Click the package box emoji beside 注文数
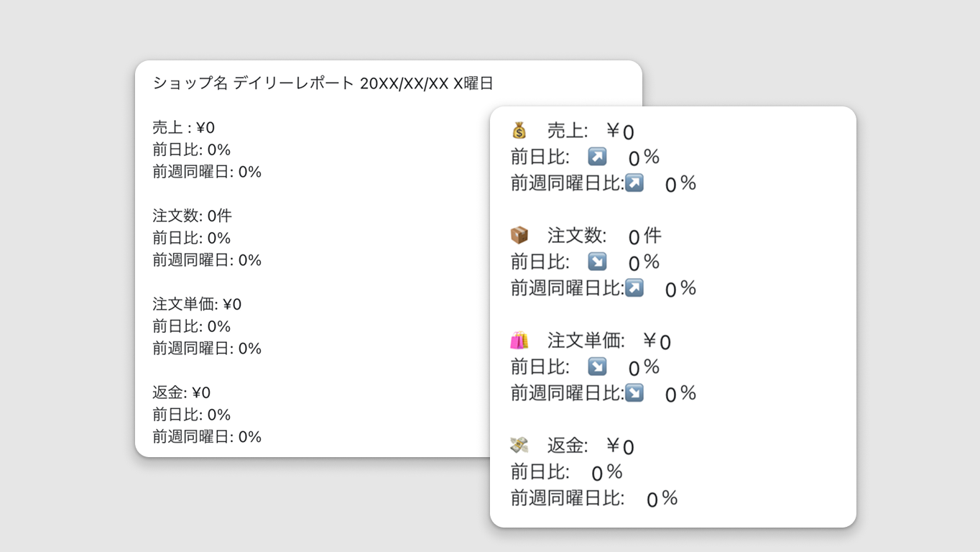Screen dimensions: 980x552 point(519,235)
